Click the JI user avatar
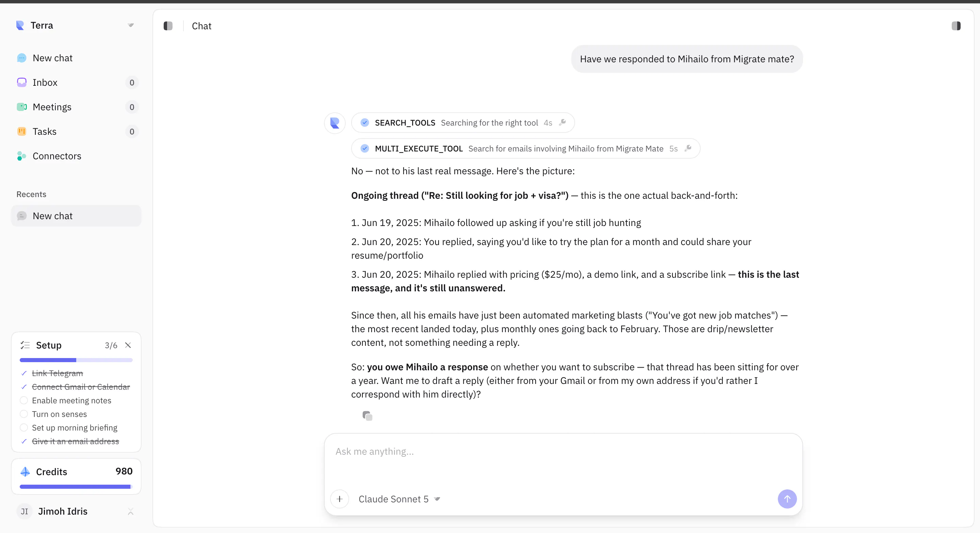This screenshot has height=533, width=980. pos(24,511)
